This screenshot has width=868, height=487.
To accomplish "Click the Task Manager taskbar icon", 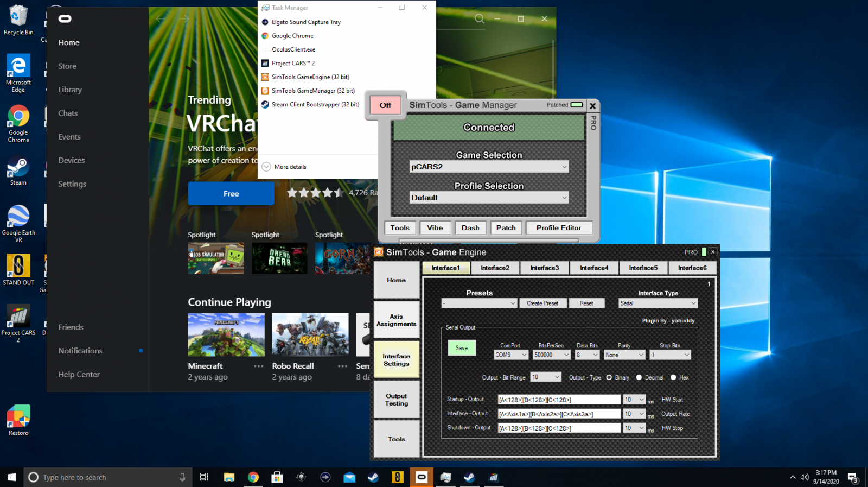I will point(446,477).
